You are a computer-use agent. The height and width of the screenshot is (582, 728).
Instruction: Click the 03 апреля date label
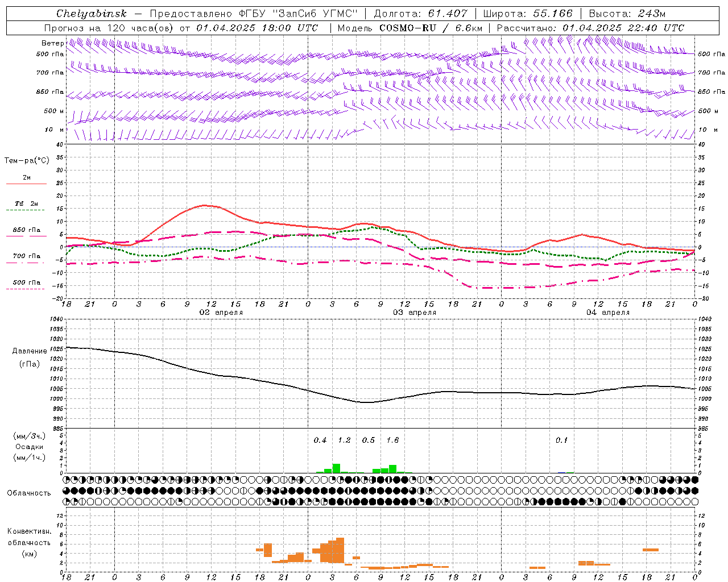click(415, 313)
